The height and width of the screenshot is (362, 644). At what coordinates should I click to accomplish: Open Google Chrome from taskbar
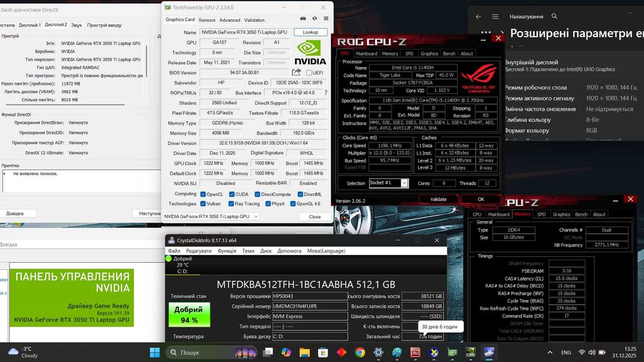360,352
